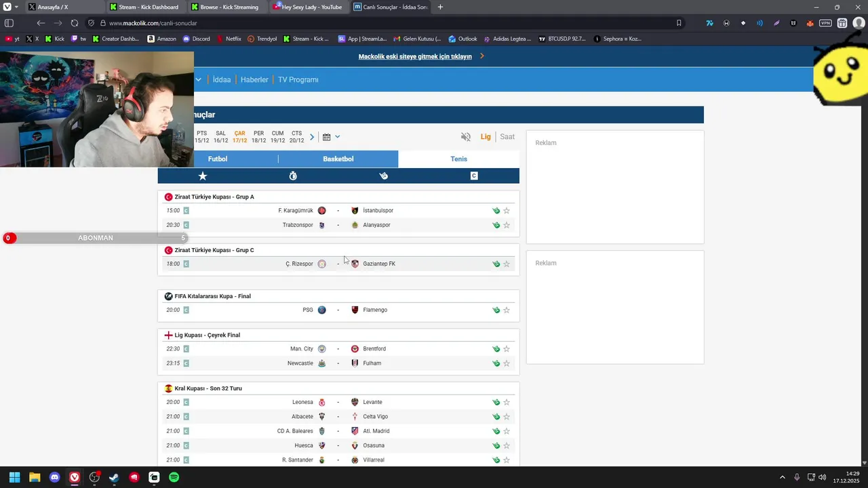This screenshot has height=488, width=868.
Task: Open Discord from the taskbar
Action: (54, 477)
